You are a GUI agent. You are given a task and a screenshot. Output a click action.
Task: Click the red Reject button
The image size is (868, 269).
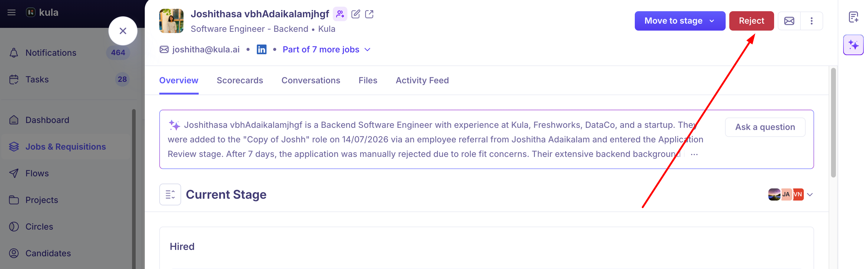tap(751, 21)
